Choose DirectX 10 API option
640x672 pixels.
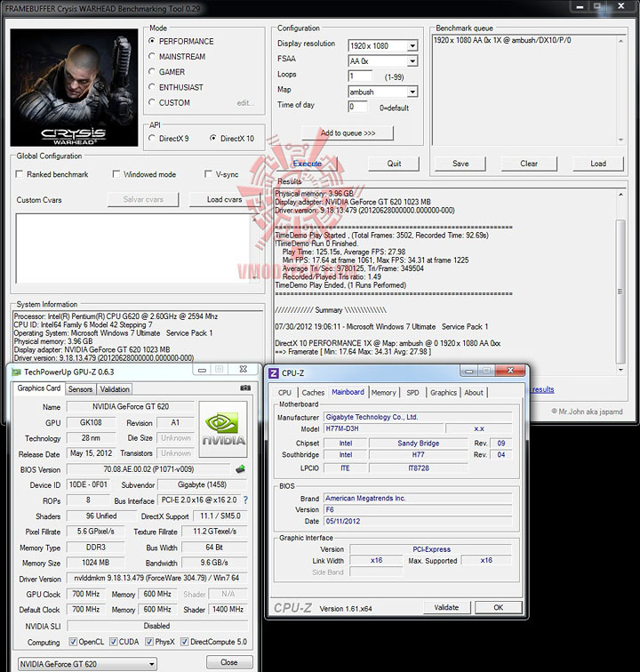[213, 139]
